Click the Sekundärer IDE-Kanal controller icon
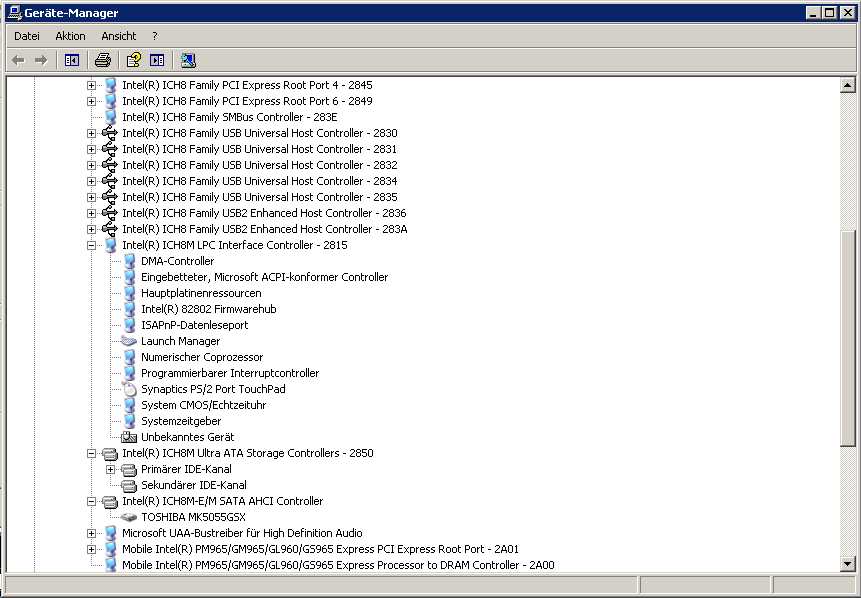Screen dimensions: 861x598 point(129,485)
